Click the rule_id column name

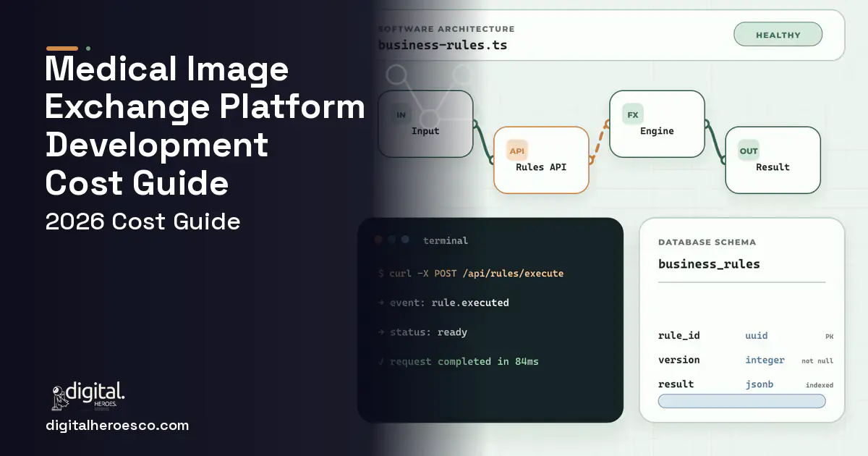click(678, 336)
